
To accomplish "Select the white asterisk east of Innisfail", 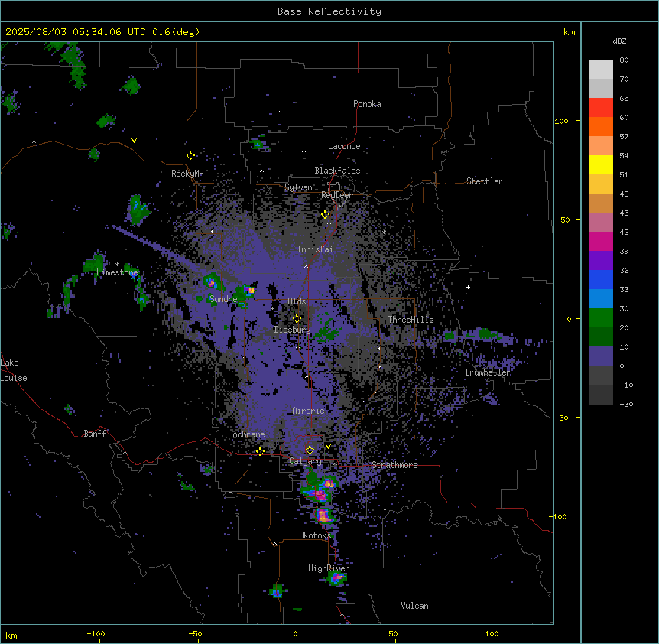I will 384,232.
